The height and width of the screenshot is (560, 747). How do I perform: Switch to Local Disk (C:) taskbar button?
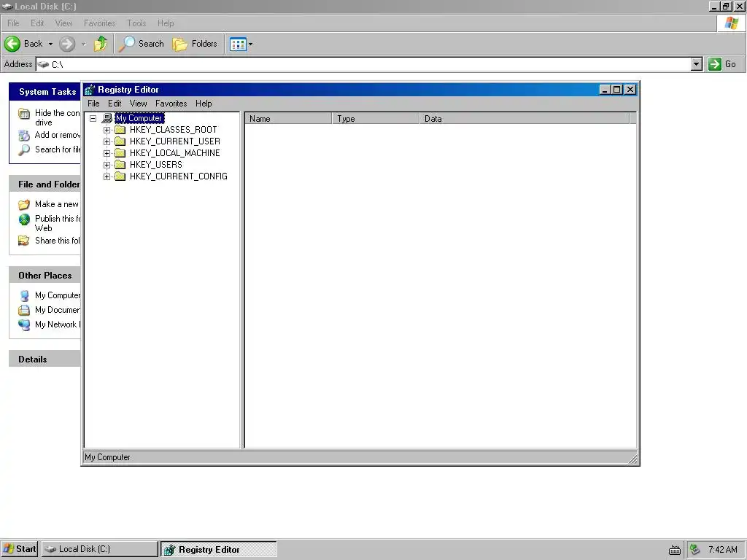click(x=99, y=549)
